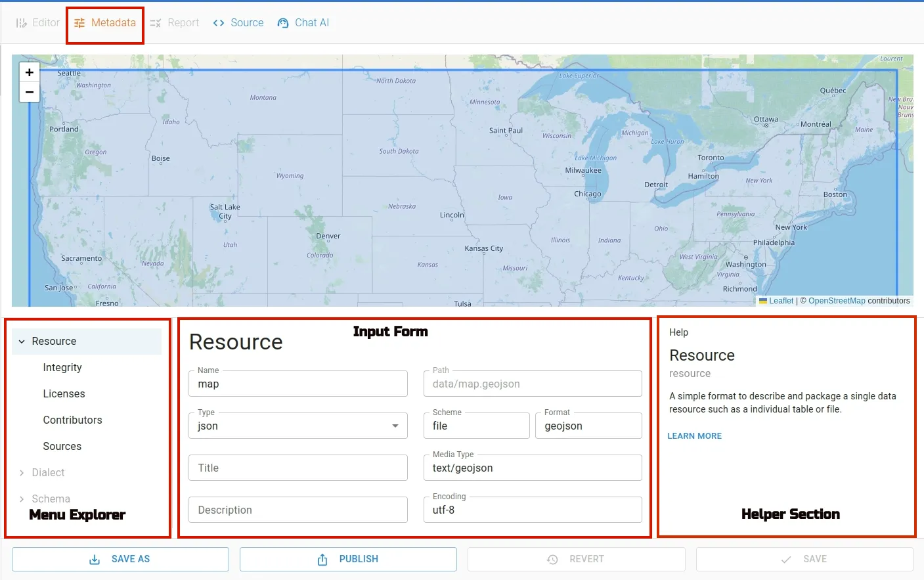
Task: Click the history icon on REVERT
Action: coord(552,559)
